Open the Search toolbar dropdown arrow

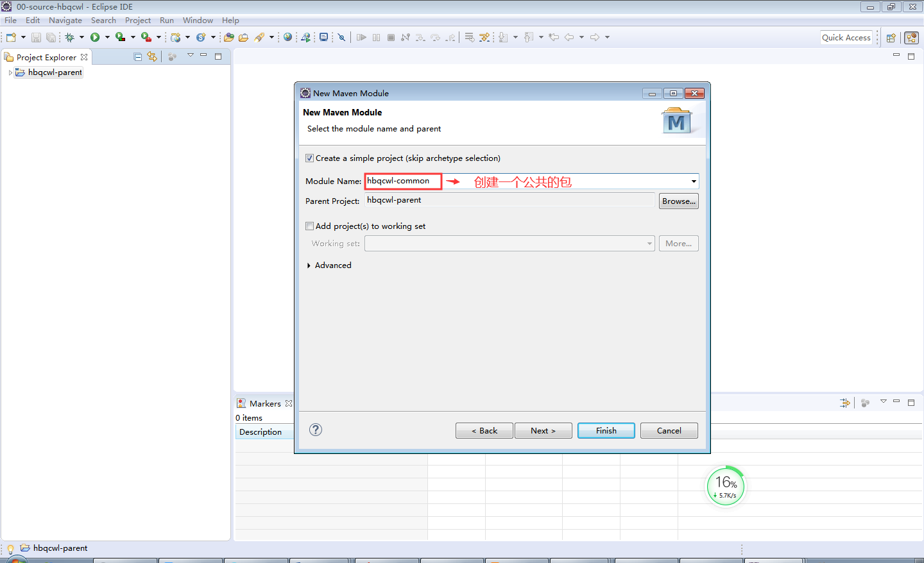click(271, 37)
